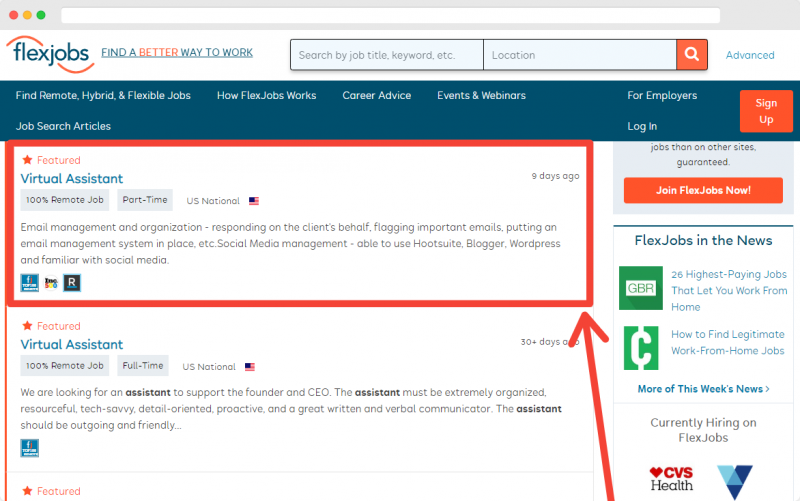Click the Inc 500 badge icon
800x501 pixels.
coord(51,283)
